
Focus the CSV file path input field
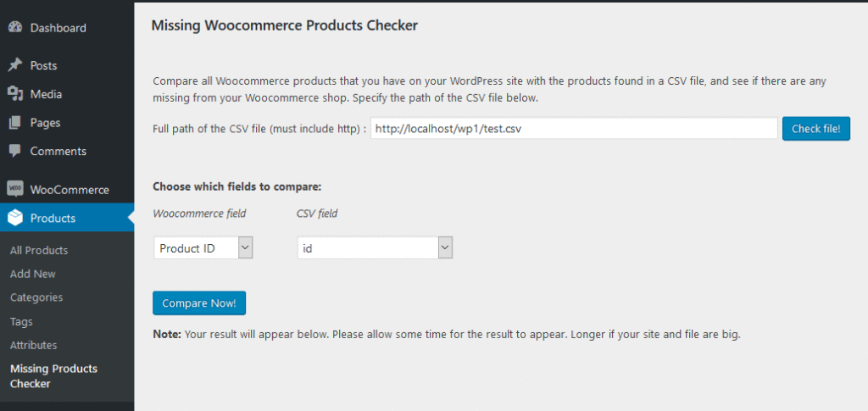(574, 129)
